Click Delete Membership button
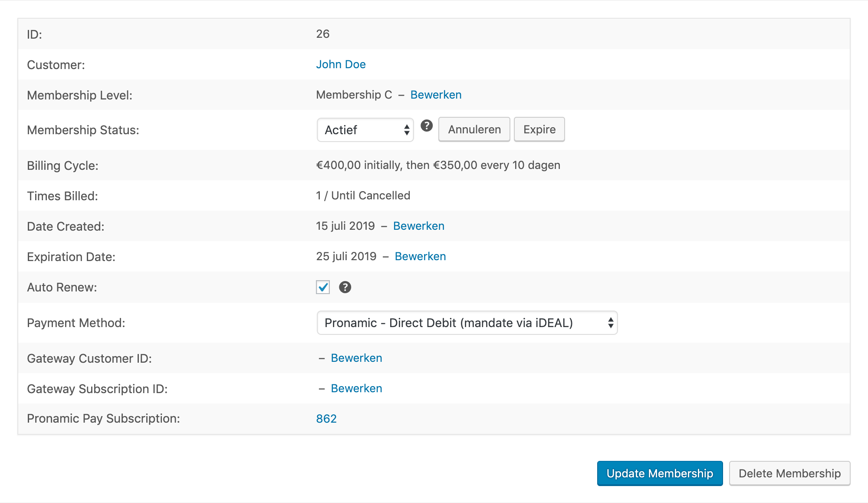 (789, 473)
